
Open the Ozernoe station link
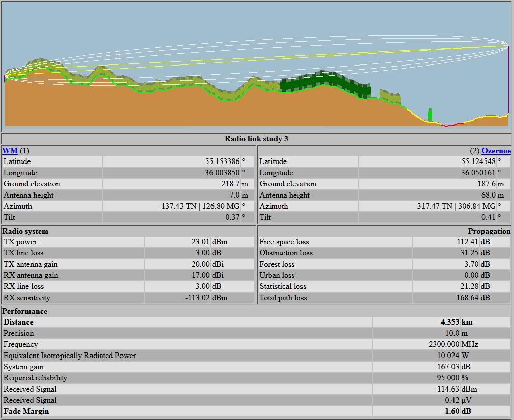496,151
